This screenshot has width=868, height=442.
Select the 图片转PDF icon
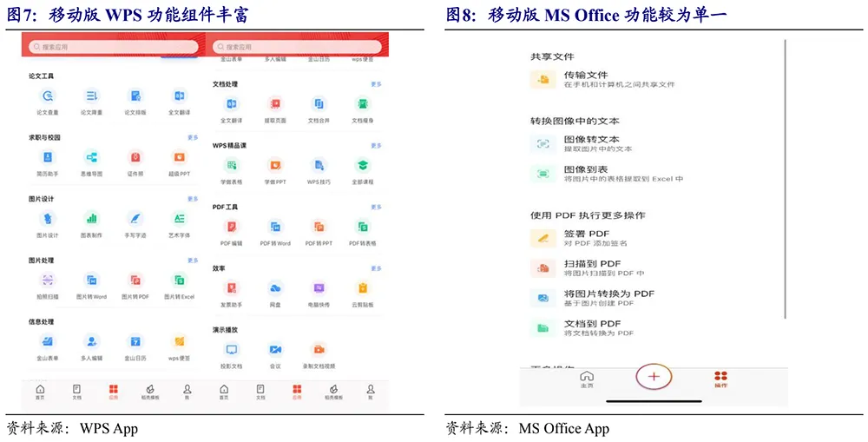pos(135,280)
